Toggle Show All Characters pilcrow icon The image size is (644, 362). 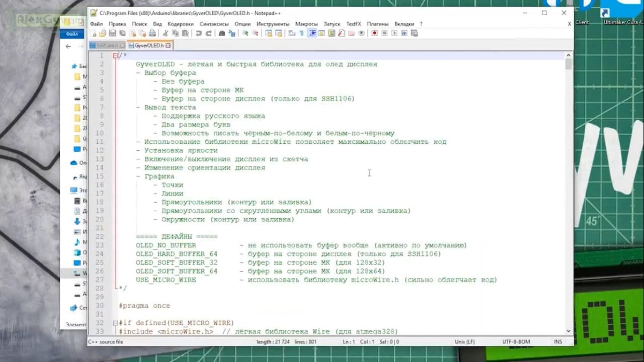(301, 33)
